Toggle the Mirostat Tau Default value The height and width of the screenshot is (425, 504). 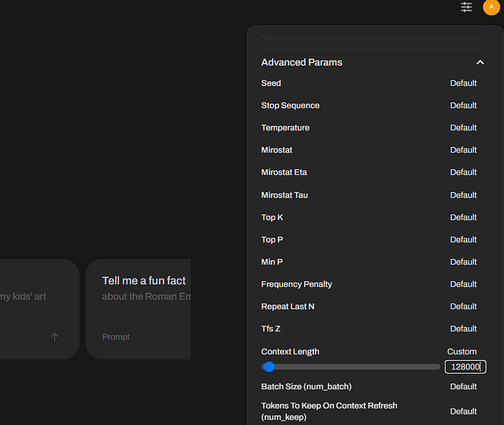pyautogui.click(x=463, y=195)
